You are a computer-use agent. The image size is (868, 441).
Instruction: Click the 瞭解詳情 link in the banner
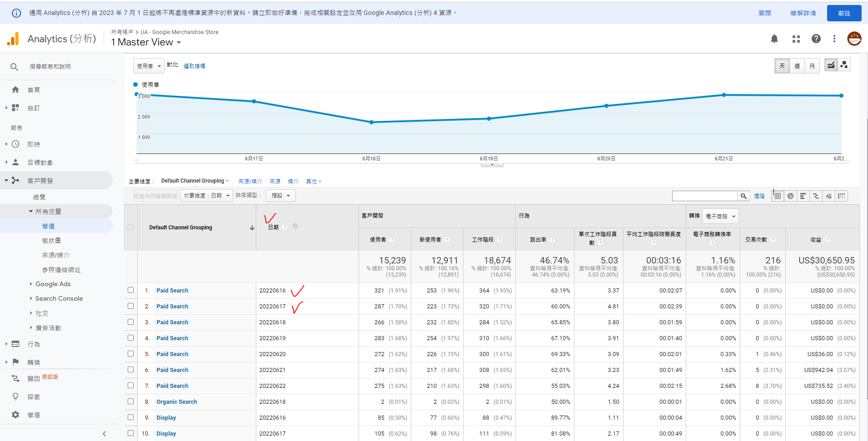[x=803, y=13]
